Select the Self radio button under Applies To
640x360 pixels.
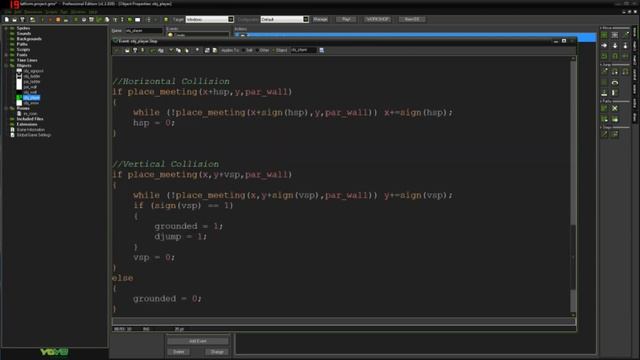point(243,50)
